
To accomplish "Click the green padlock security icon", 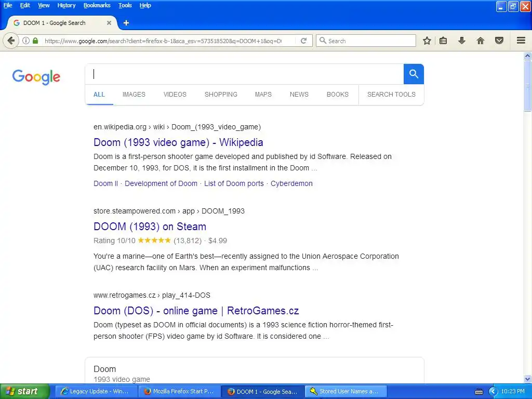I will pos(35,41).
